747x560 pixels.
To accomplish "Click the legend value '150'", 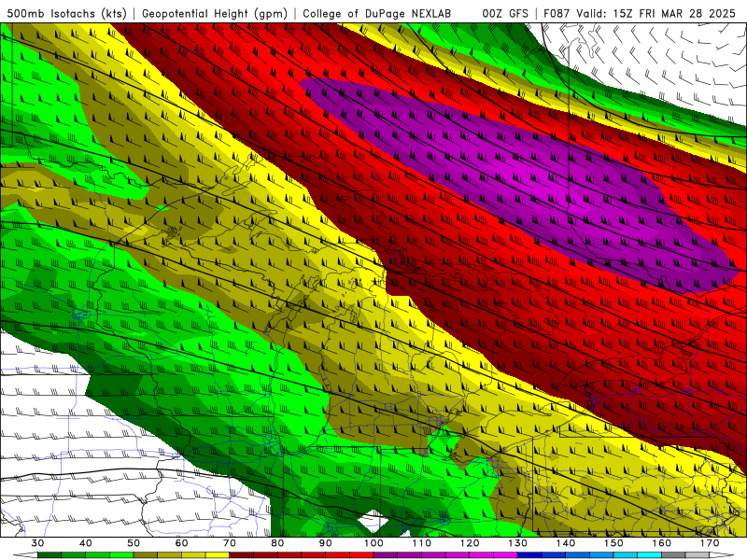I will point(613,543).
